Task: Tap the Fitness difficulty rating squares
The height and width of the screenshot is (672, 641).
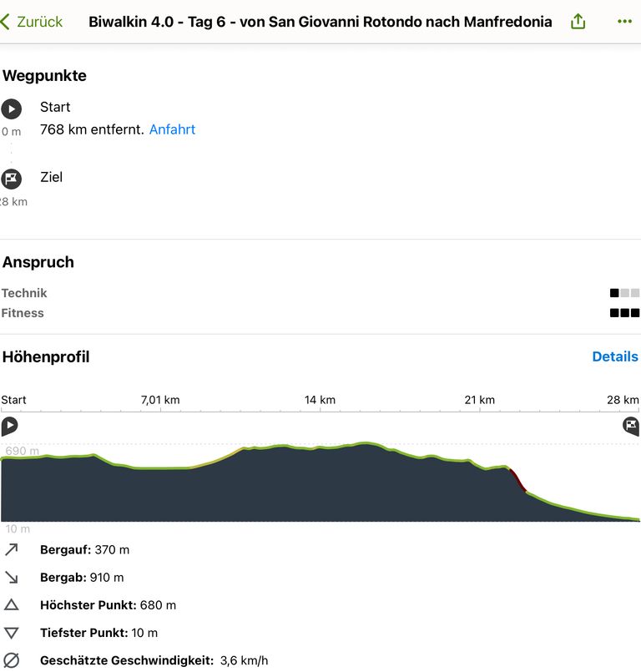Action: 624,313
